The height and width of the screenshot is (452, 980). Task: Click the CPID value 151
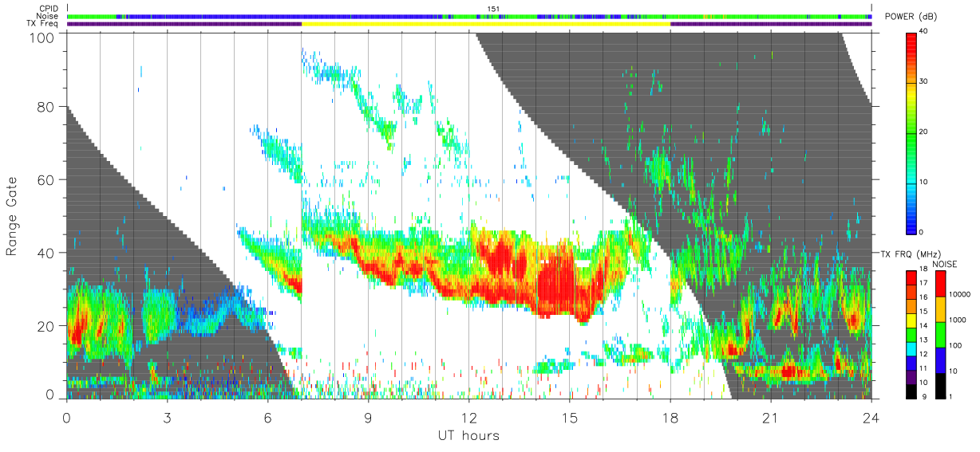point(493,9)
